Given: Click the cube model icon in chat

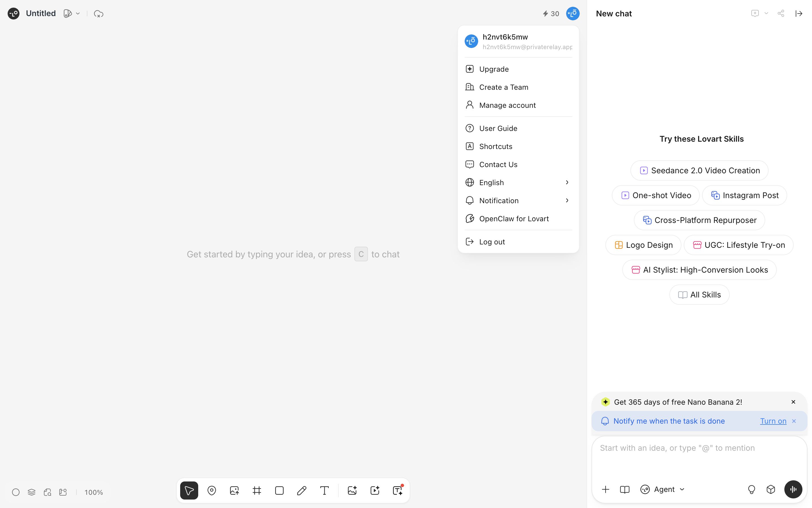Looking at the screenshot, I should pyautogui.click(x=771, y=489).
